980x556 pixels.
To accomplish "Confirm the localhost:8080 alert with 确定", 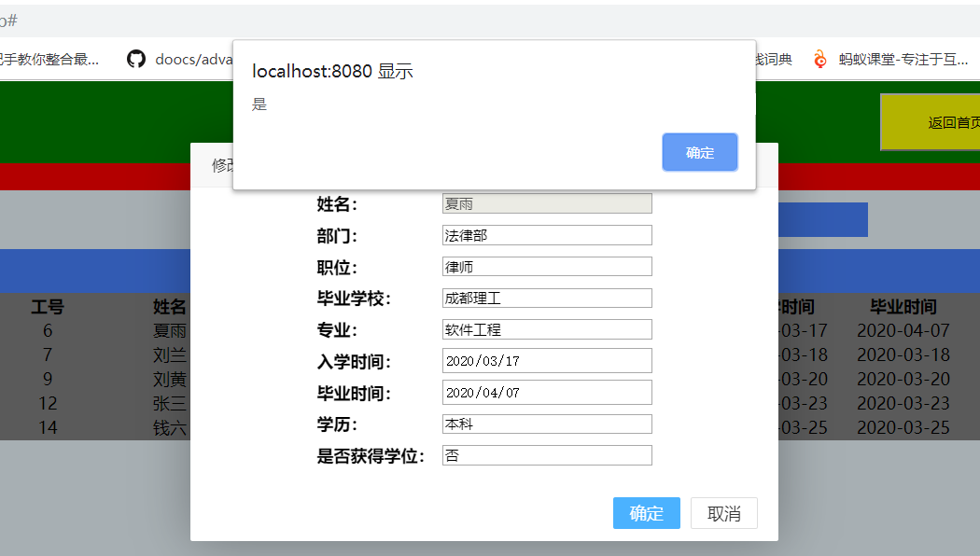I will pyautogui.click(x=700, y=152).
